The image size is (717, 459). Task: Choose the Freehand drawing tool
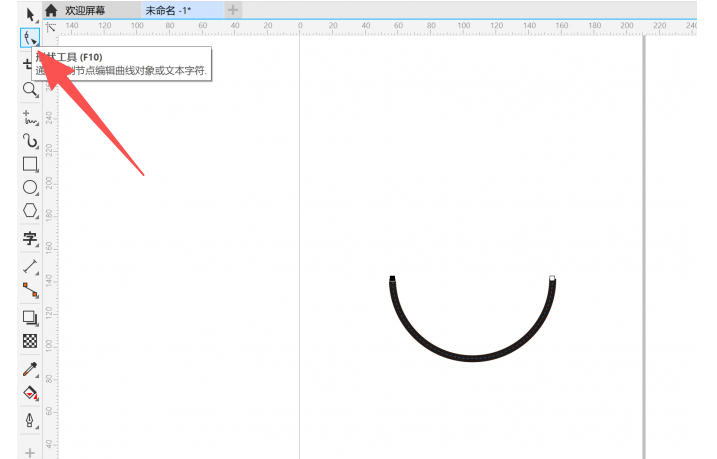click(30, 116)
